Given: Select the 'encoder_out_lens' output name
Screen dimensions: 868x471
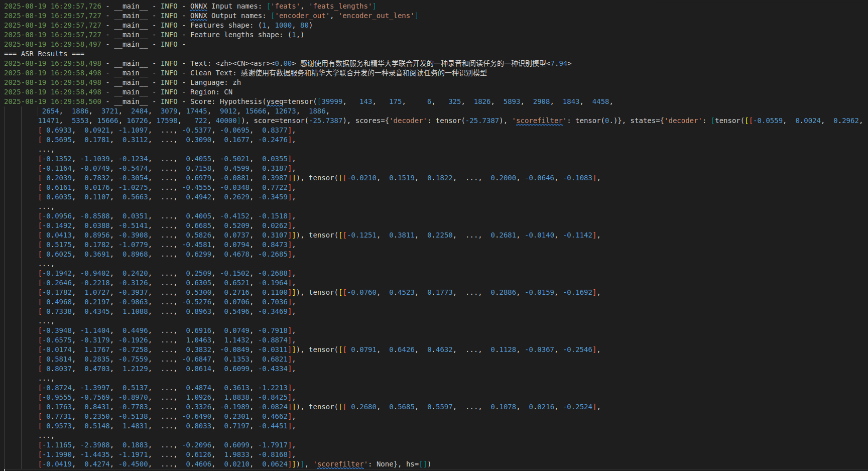Looking at the screenshot, I should click(377, 16).
